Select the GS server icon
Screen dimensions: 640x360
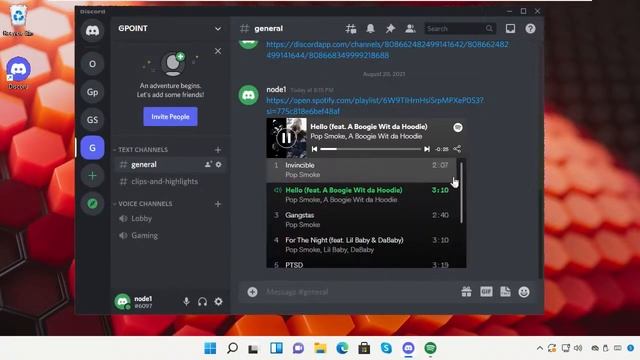tap(92, 120)
